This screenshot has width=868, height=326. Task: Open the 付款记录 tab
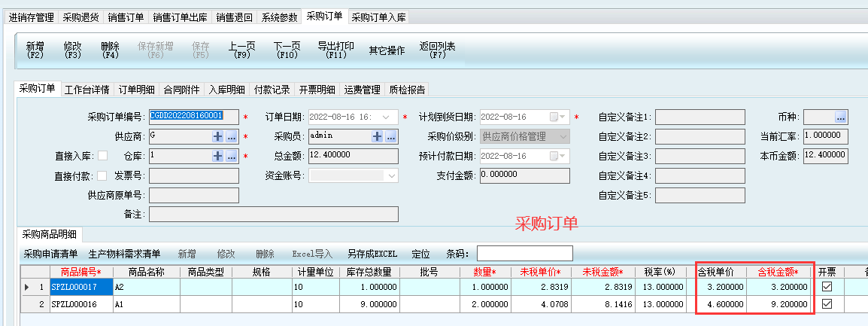272,90
